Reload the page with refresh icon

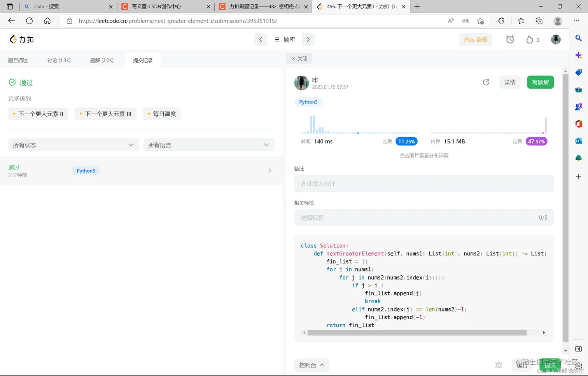click(29, 21)
